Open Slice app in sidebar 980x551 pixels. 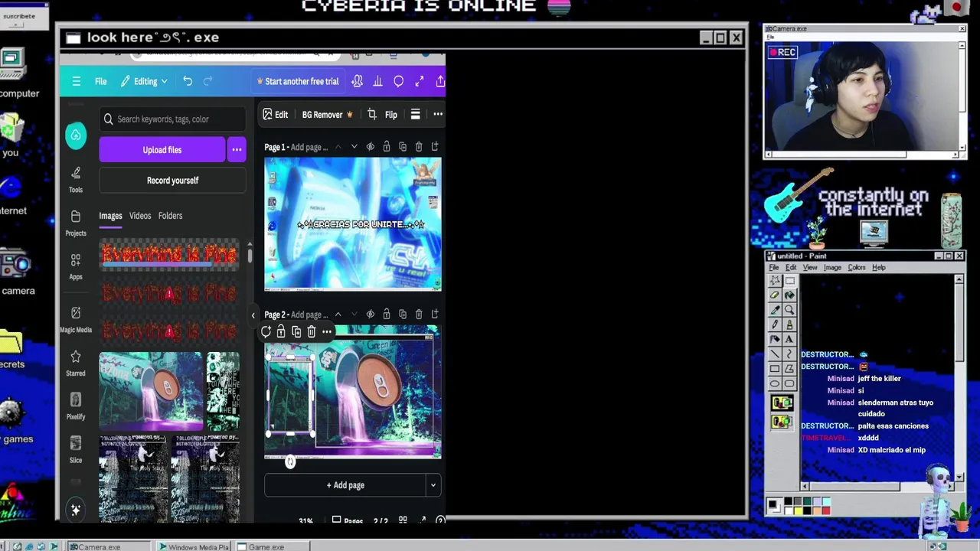point(76,449)
